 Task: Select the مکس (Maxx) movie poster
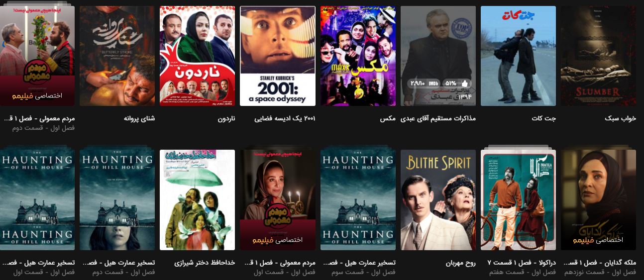click(x=358, y=56)
